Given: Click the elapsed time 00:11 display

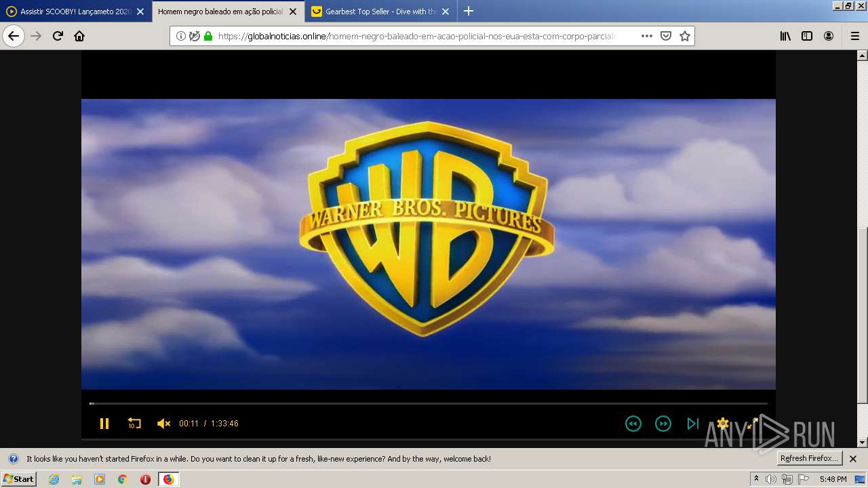Looking at the screenshot, I should tap(189, 424).
